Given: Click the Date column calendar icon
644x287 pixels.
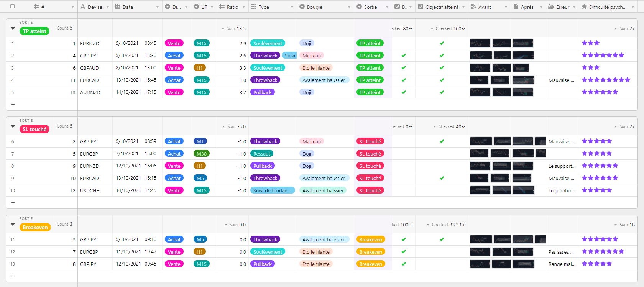Looking at the screenshot, I should point(118,7).
